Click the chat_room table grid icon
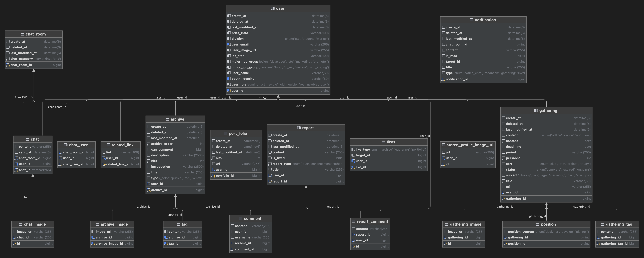644x258 pixels. tap(22, 34)
